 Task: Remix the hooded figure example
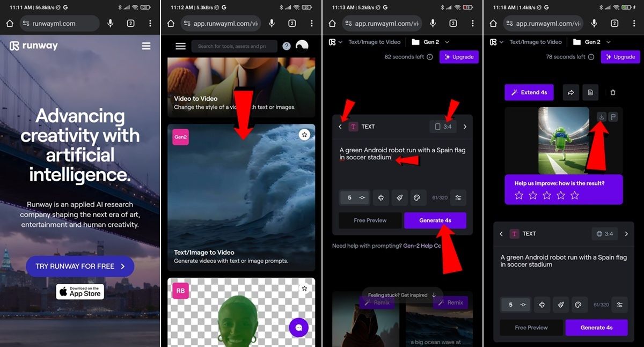pos(377,302)
